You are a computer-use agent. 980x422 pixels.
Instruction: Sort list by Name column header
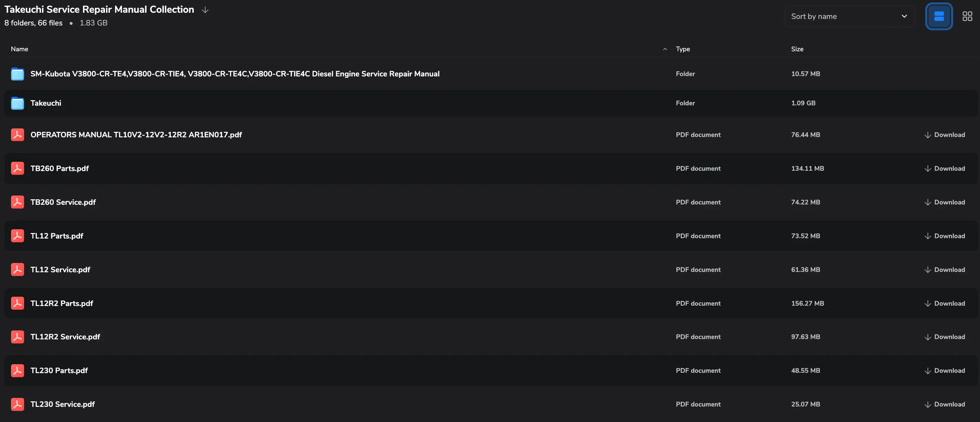tap(19, 49)
